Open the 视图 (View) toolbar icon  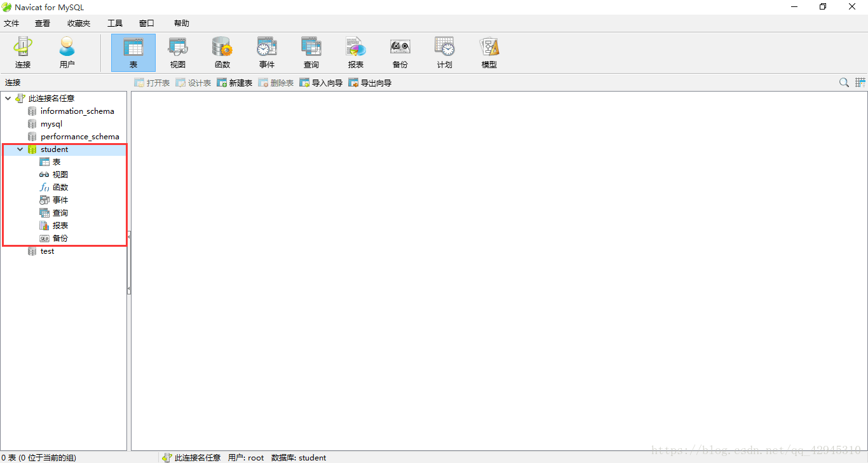tap(178, 53)
